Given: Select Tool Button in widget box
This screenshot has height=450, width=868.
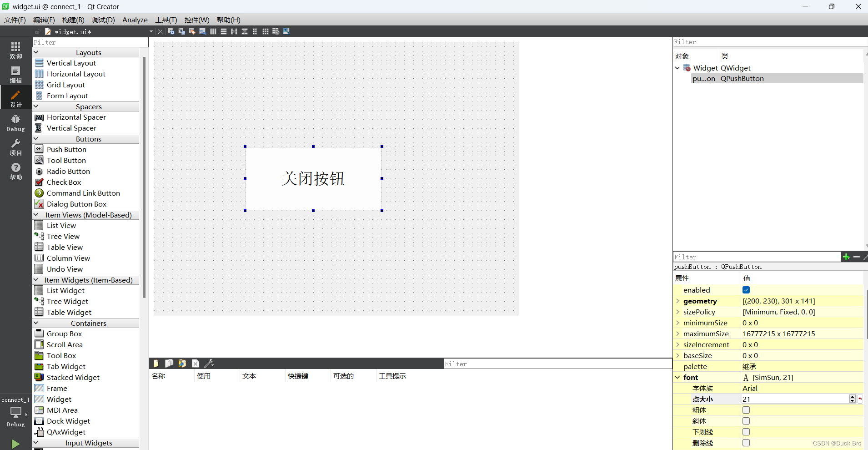Looking at the screenshot, I should pyautogui.click(x=66, y=161).
